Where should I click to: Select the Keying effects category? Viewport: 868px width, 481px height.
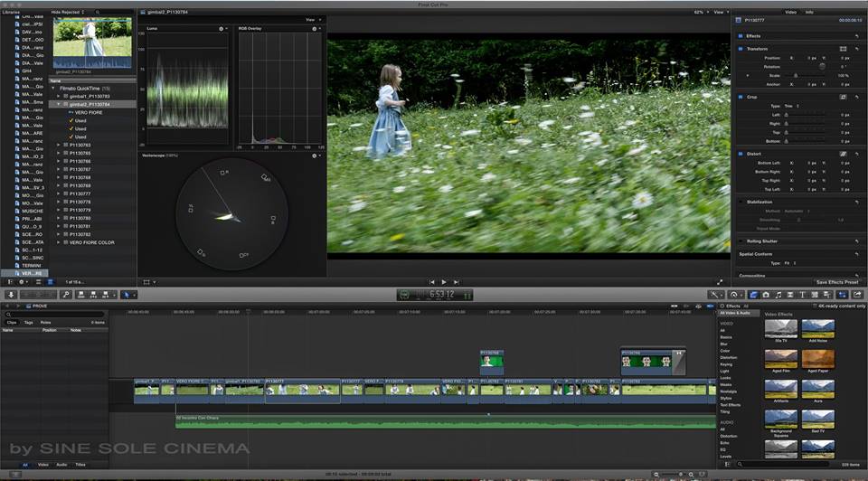pos(726,364)
